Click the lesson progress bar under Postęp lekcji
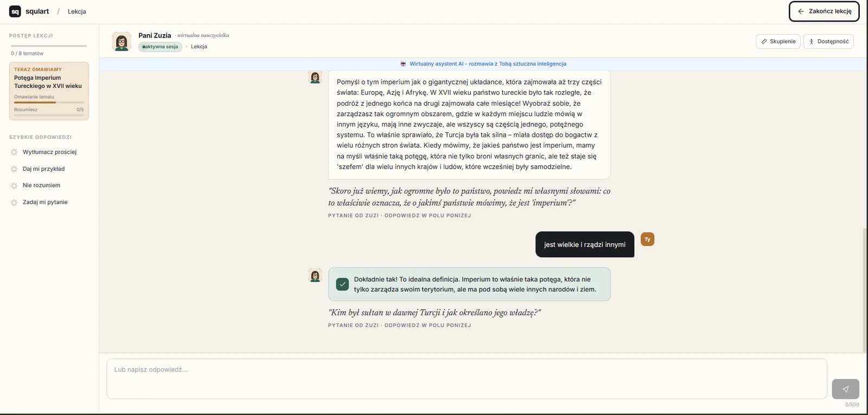The image size is (868, 415). 49,46
